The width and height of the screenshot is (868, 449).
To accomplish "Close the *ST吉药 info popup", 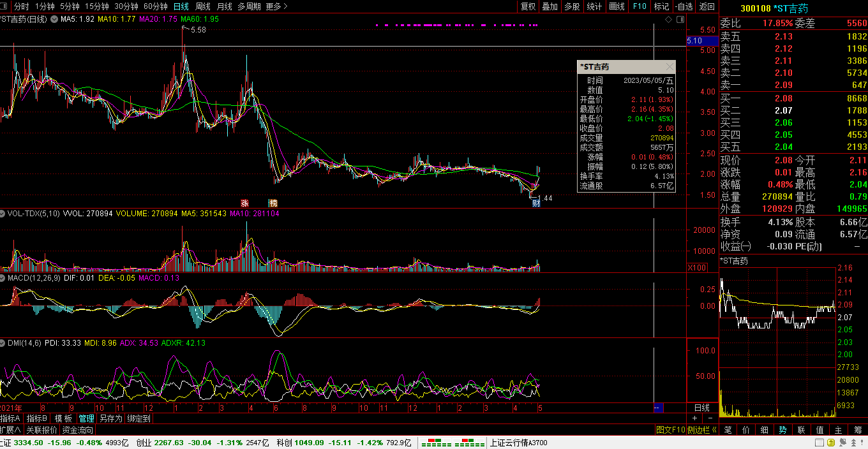I will pyautogui.click(x=670, y=66).
